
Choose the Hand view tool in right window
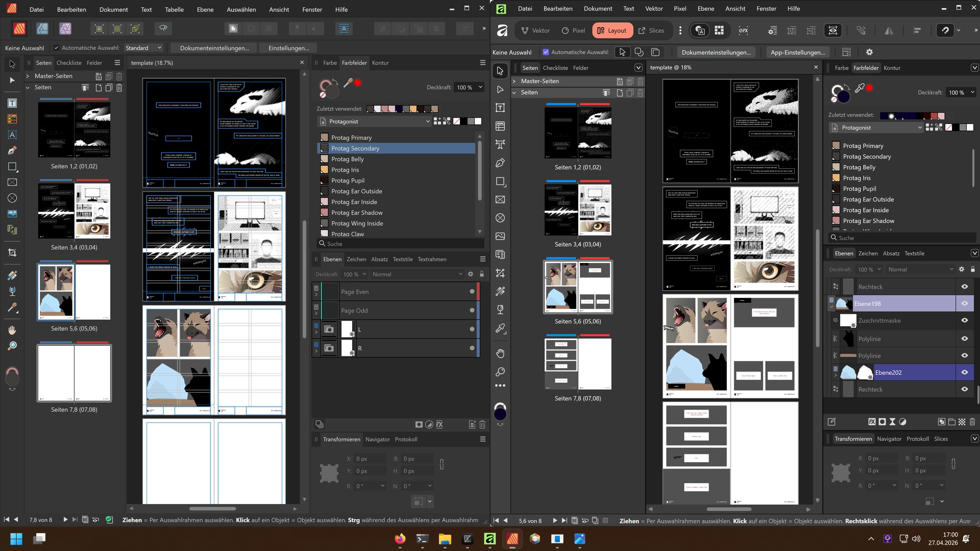point(500,353)
